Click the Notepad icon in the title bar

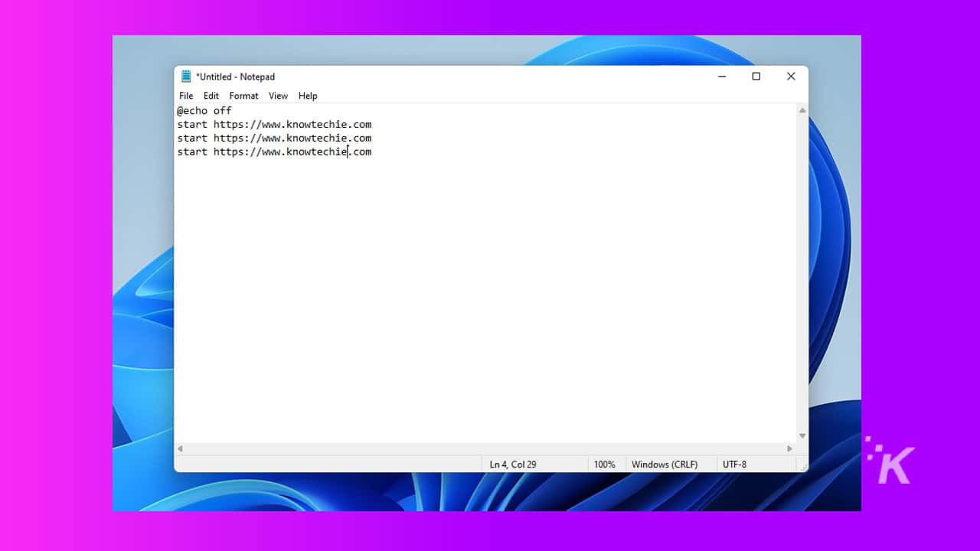tap(186, 77)
